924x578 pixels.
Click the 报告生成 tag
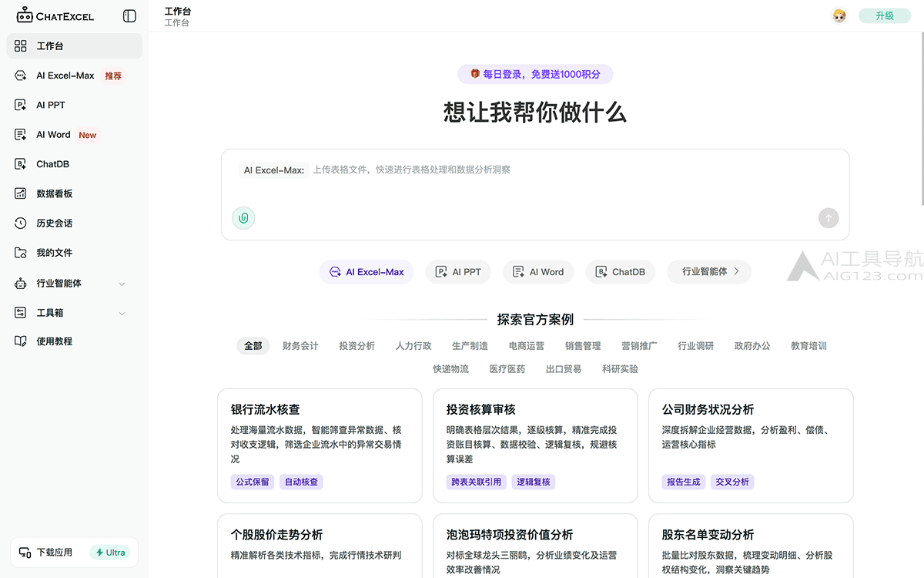[684, 482]
